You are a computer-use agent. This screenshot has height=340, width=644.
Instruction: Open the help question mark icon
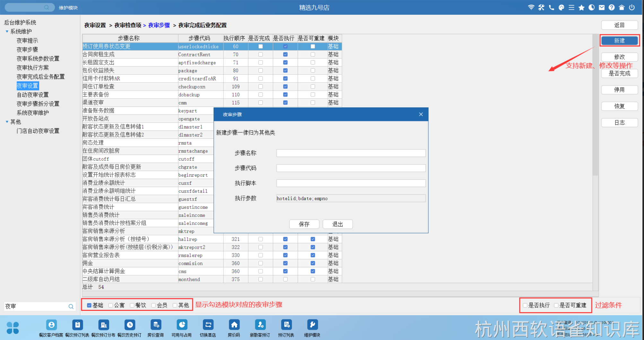612,7
